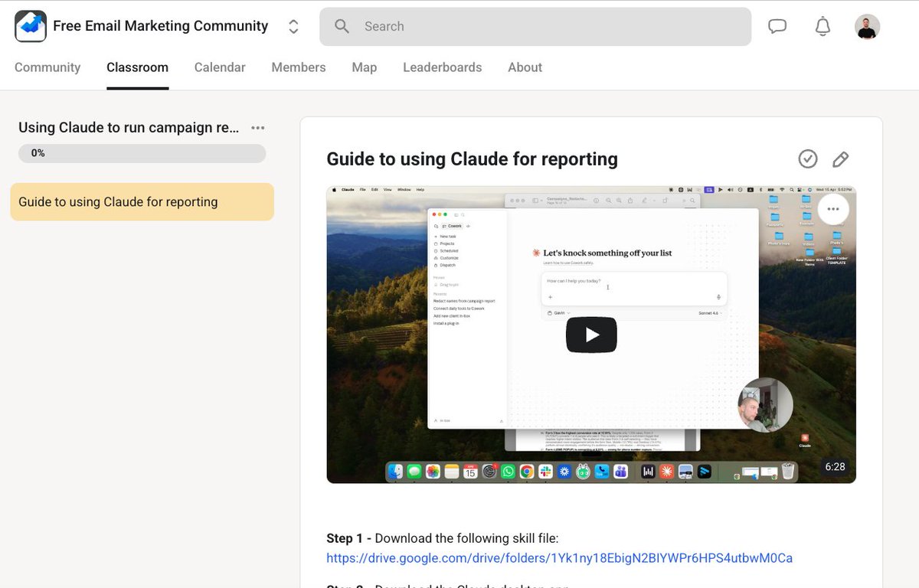
Task: Play the lesson video
Action: [591, 335]
